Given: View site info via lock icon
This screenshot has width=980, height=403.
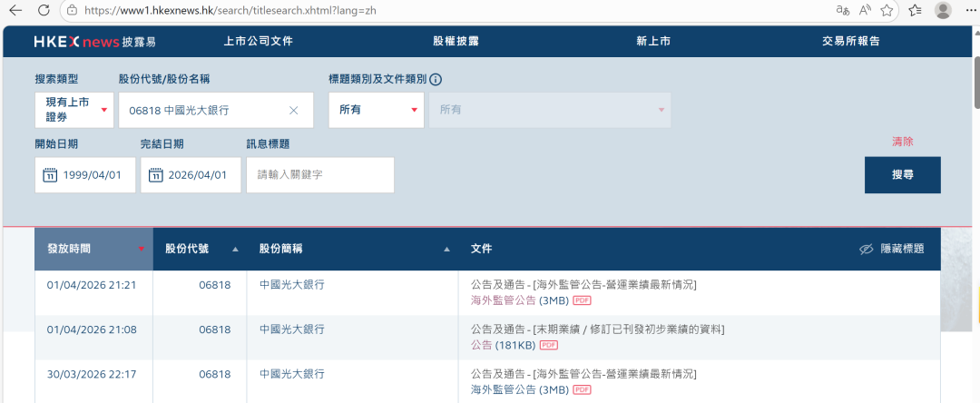Looking at the screenshot, I should pyautogui.click(x=72, y=10).
